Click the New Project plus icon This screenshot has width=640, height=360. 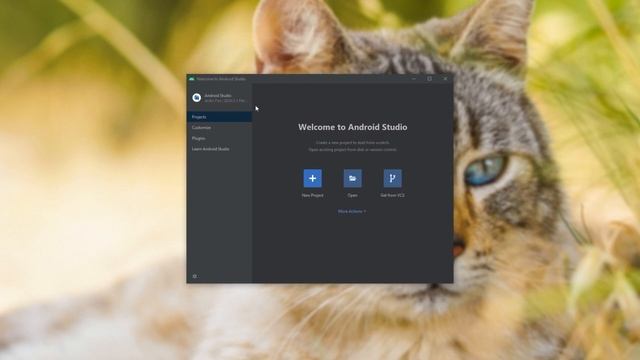[x=312, y=178]
